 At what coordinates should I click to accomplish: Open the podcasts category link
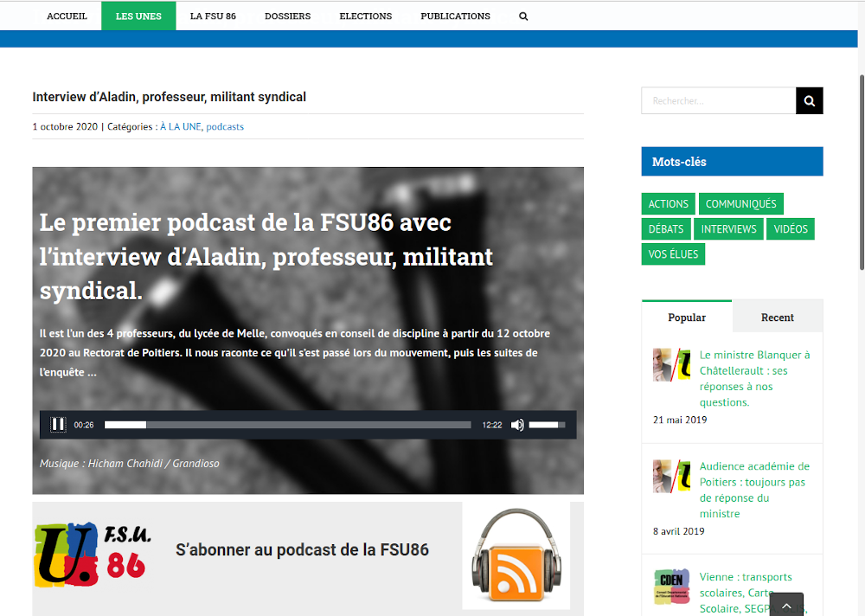pyautogui.click(x=225, y=127)
